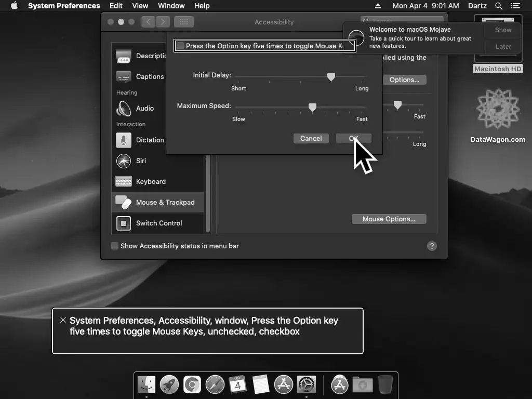Select the Mouse & Trackpad icon
Viewport: 532px width, 399px height.
point(124,203)
